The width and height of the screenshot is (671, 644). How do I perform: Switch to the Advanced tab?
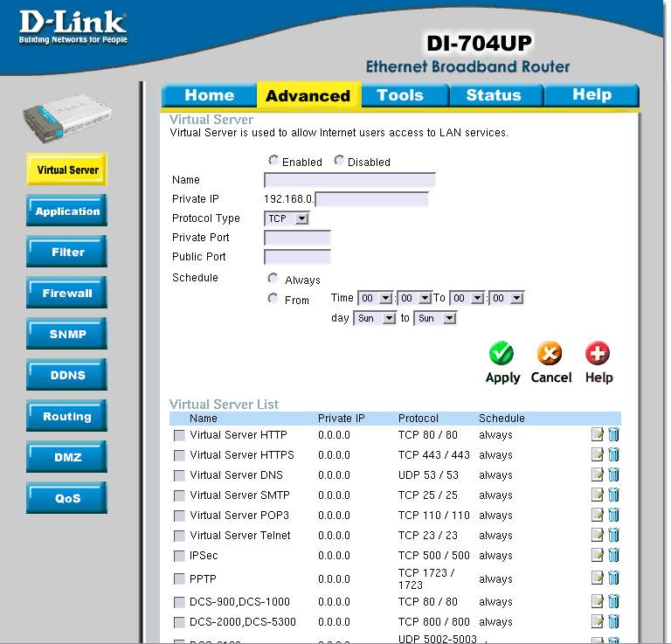pos(308,95)
